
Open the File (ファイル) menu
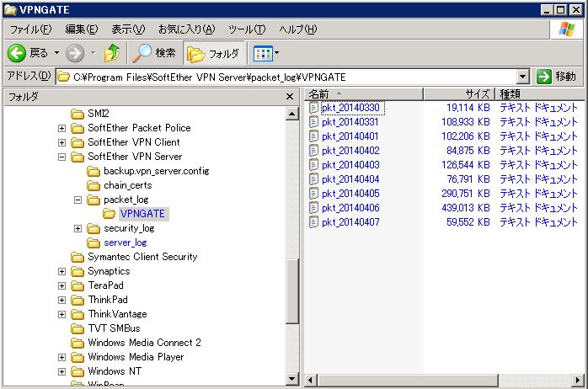[x=30, y=29]
